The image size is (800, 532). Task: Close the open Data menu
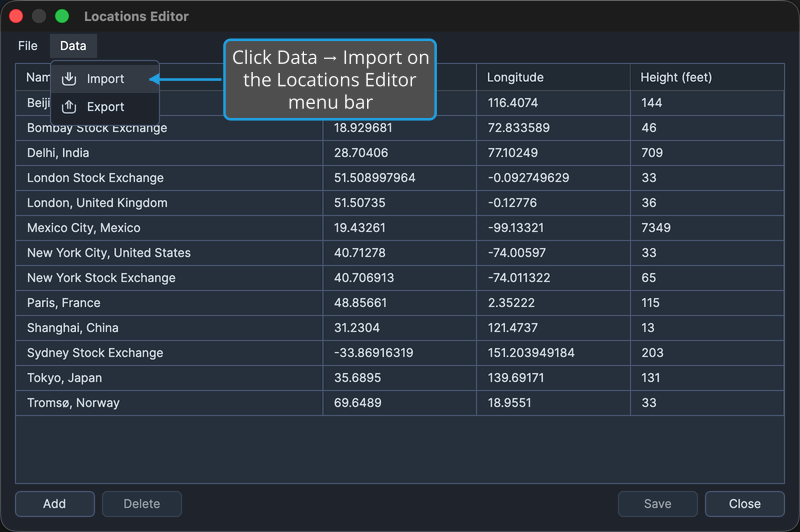[73, 46]
